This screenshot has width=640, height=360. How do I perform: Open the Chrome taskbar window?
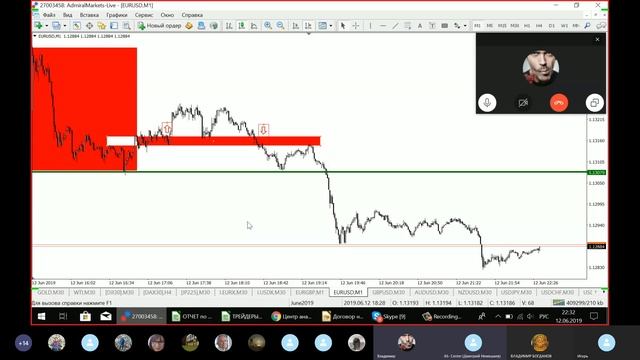pos(291,316)
